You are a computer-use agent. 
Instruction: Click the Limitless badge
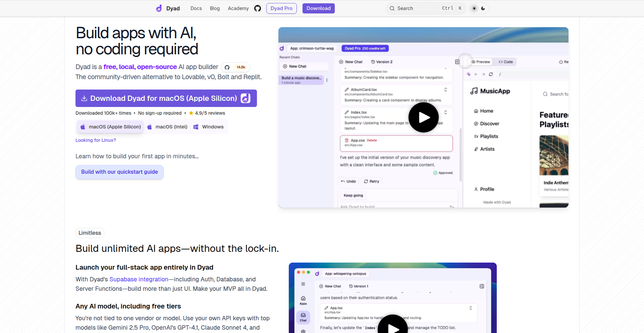coord(90,233)
